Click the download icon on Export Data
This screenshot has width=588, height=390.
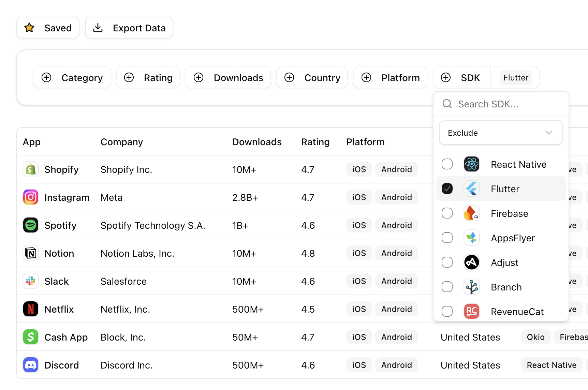pyautogui.click(x=98, y=28)
